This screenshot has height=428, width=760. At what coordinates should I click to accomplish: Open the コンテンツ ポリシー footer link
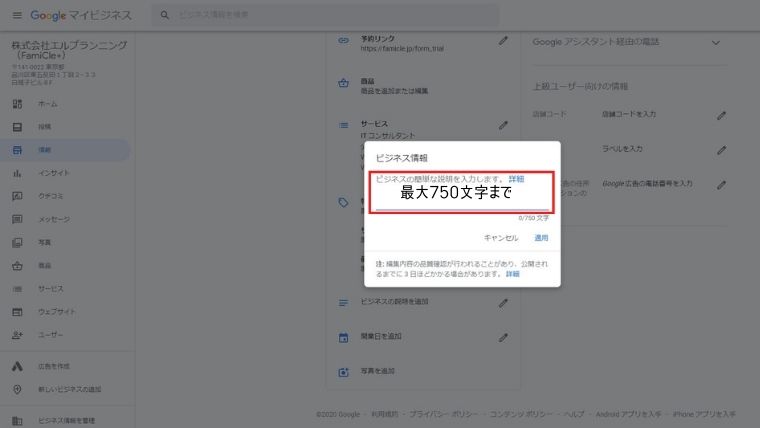521,414
